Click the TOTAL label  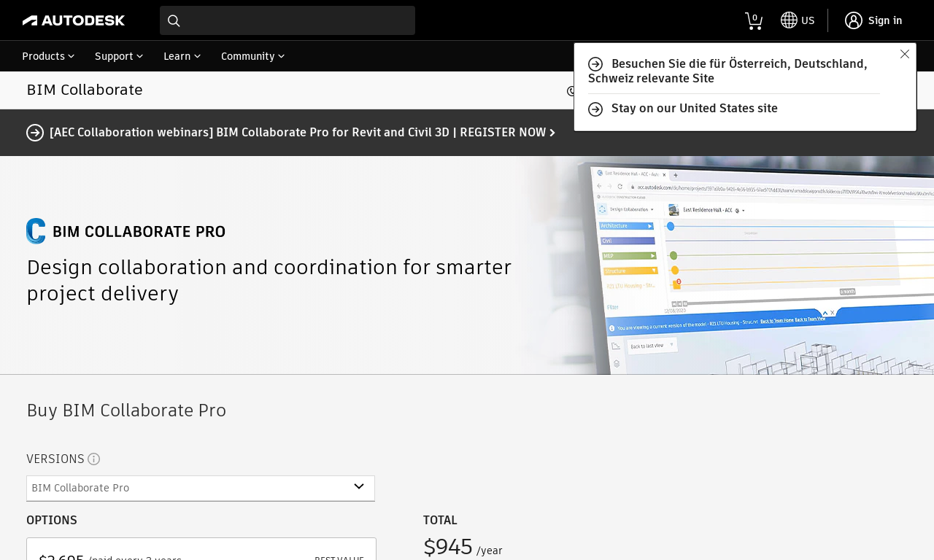(x=440, y=520)
